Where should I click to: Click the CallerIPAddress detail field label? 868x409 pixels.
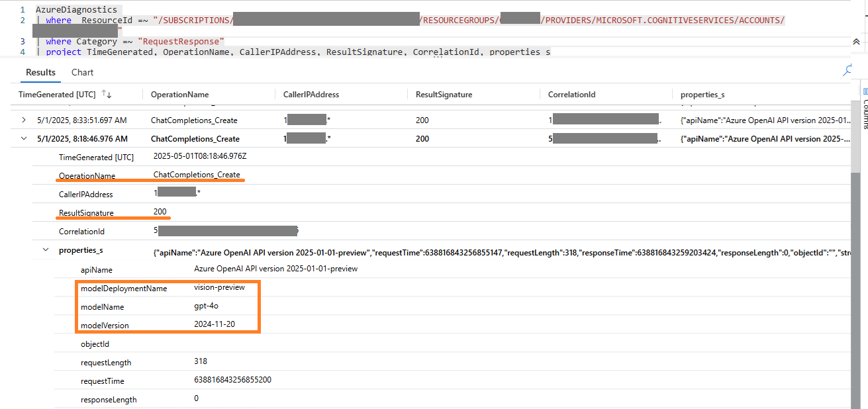tap(86, 195)
